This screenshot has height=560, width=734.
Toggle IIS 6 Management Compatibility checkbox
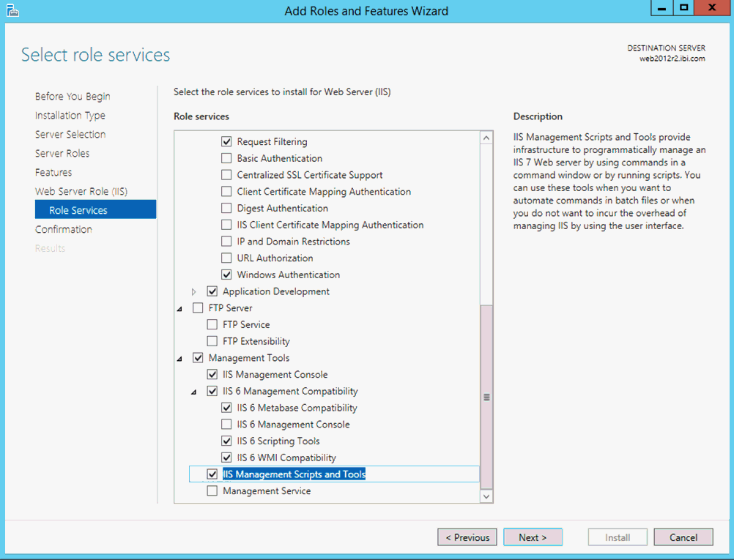pyautogui.click(x=212, y=391)
